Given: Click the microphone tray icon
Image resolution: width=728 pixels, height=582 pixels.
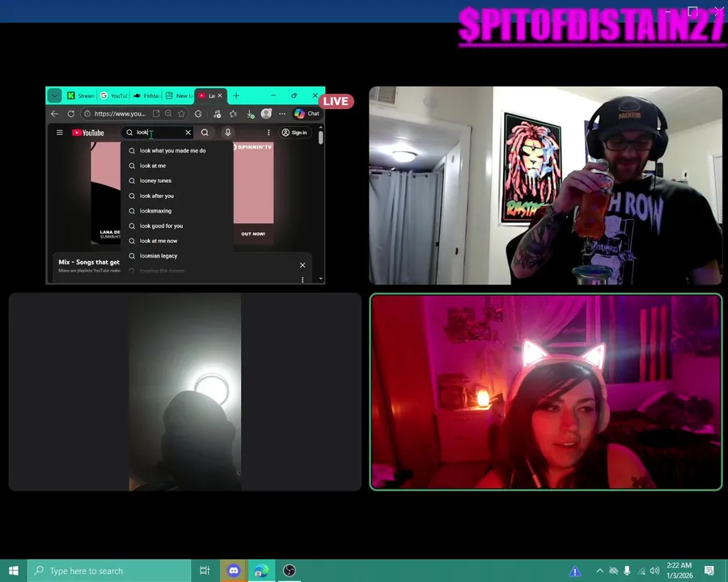Looking at the screenshot, I should tap(627, 571).
